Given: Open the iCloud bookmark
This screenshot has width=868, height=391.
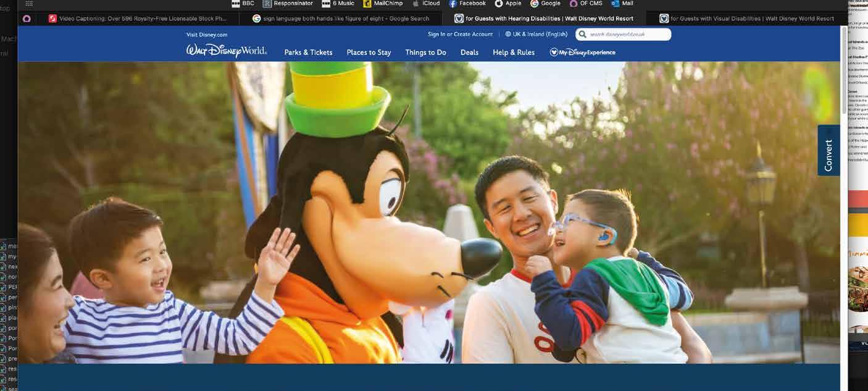Looking at the screenshot, I should [426, 4].
